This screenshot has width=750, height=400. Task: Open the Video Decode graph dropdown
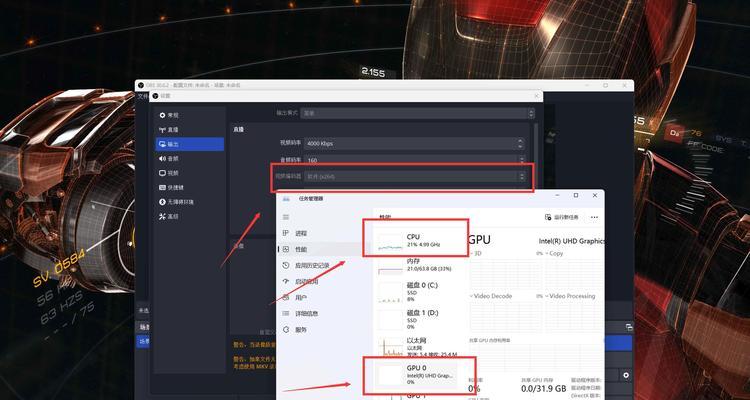tap(491, 296)
